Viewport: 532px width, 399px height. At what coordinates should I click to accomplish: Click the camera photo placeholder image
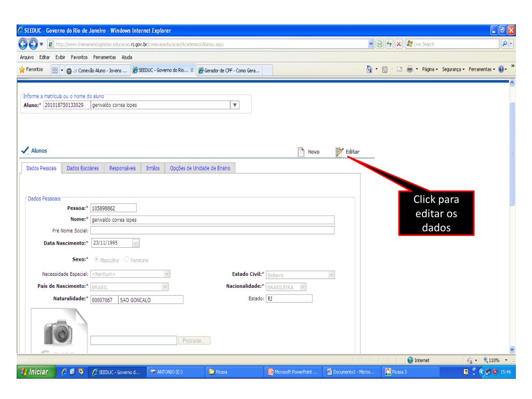59,331
